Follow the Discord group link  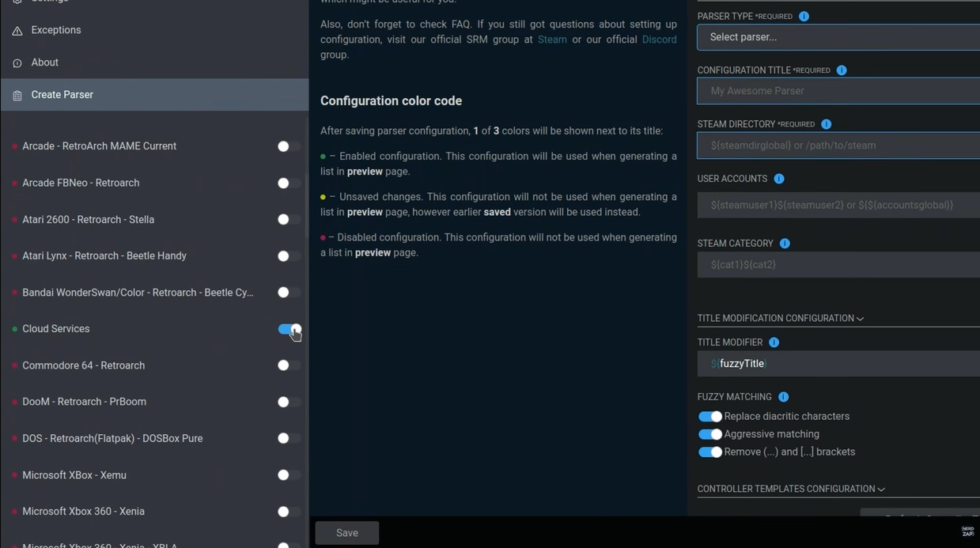659,40
